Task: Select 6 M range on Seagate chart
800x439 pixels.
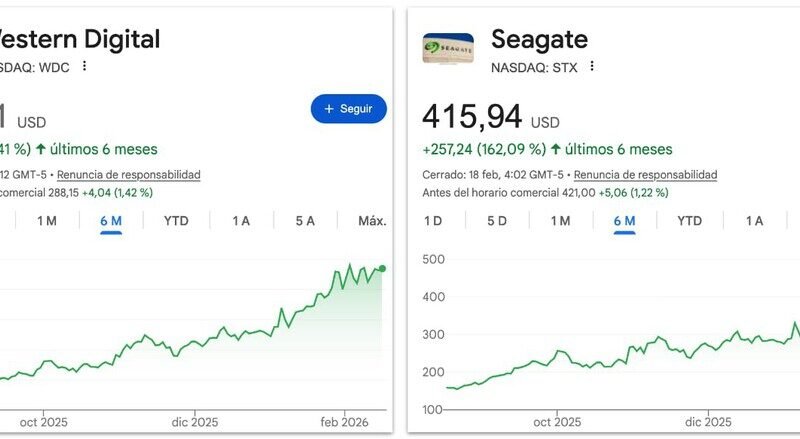Action: (625, 221)
